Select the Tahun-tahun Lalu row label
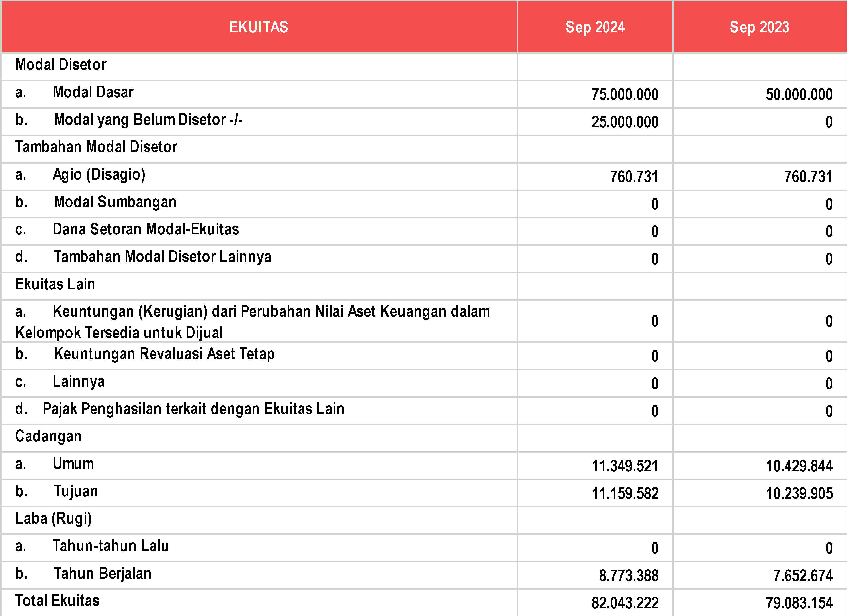The width and height of the screenshot is (847, 616). click(111, 546)
